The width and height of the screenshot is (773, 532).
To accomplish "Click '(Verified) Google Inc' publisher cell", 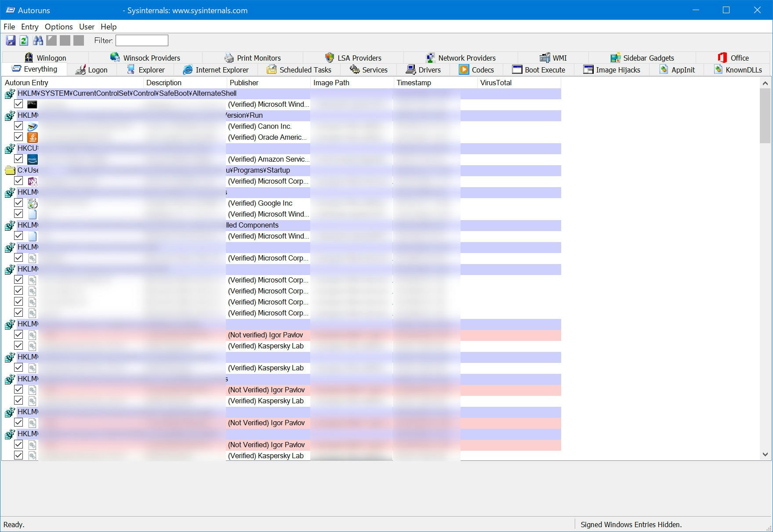I will tap(260, 203).
